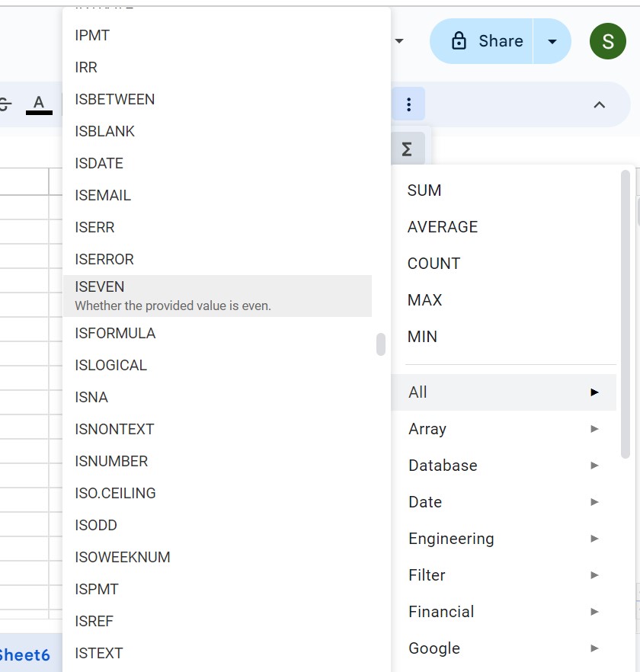Insert the MAX function
Viewport: 640px width, 672px height.
(x=504, y=300)
